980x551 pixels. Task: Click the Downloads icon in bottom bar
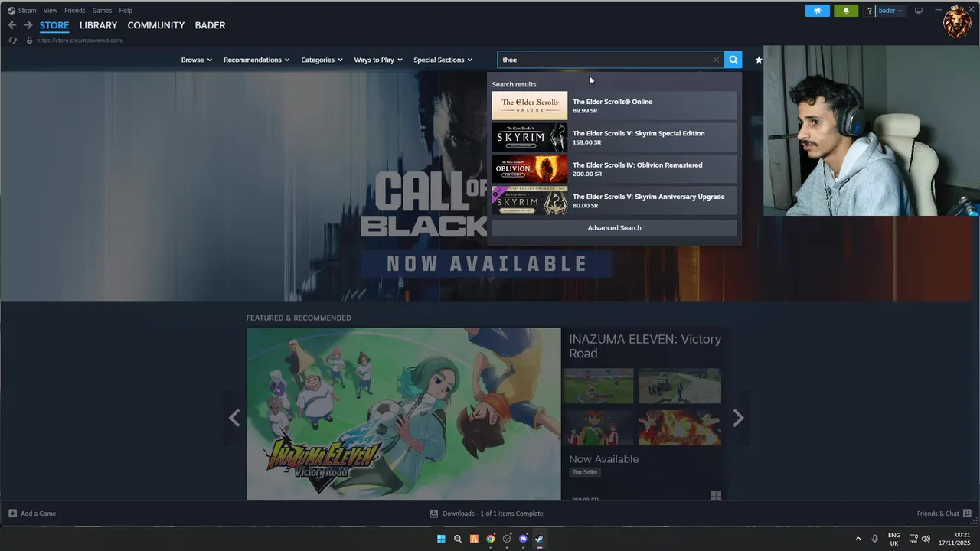[434, 514]
